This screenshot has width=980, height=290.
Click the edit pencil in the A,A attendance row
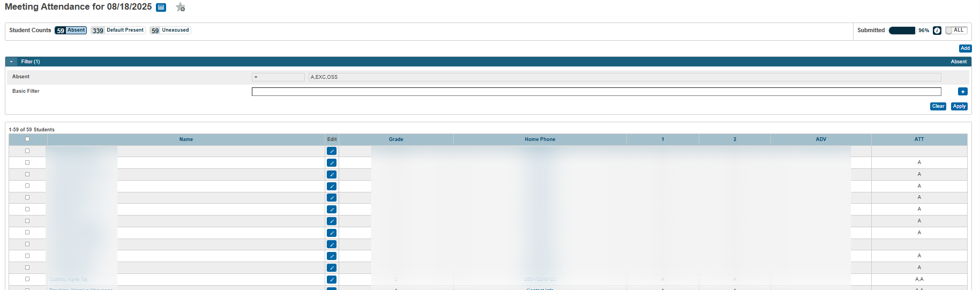[x=332, y=279]
